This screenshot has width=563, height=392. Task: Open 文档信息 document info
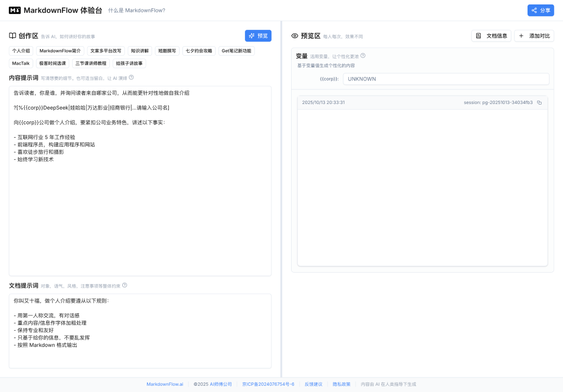point(491,36)
